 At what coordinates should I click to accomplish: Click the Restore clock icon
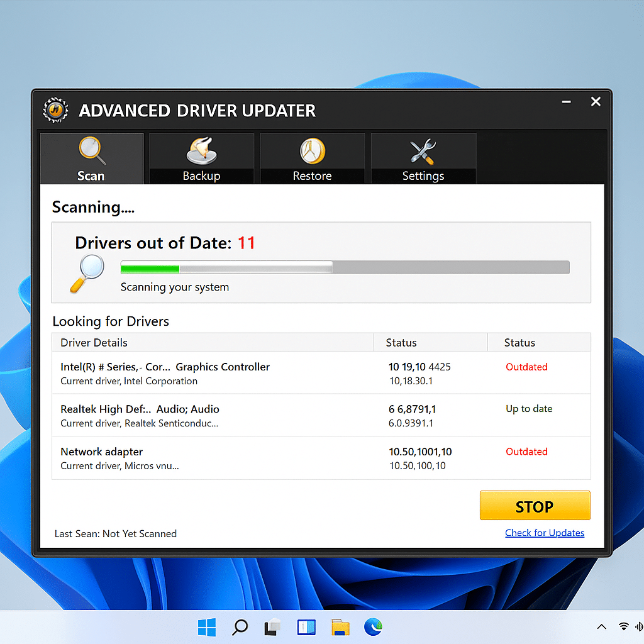pos(313,150)
